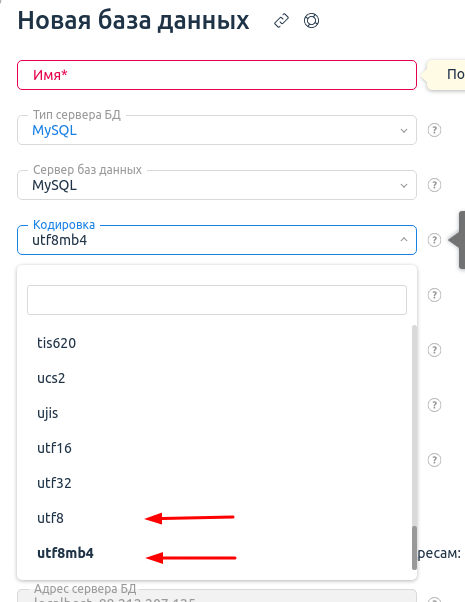Click the help icon level with the utf16 option
The image size is (465, 602).
434,460
